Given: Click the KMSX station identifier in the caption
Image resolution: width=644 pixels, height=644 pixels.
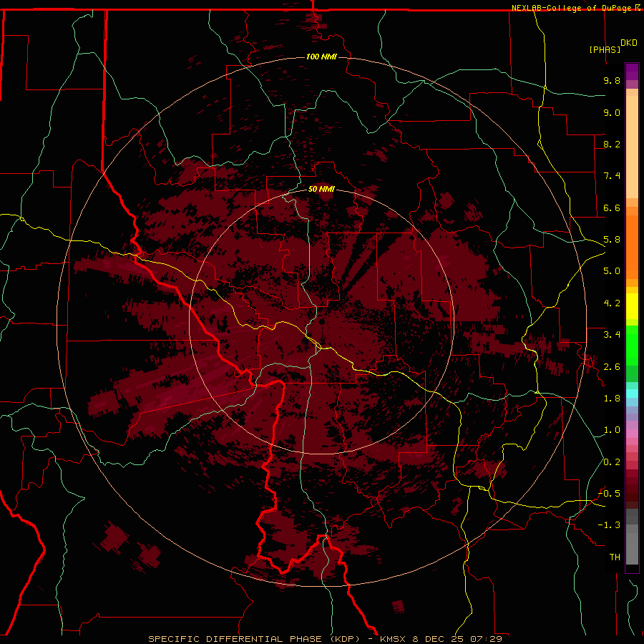Looking at the screenshot, I should (x=394, y=639).
